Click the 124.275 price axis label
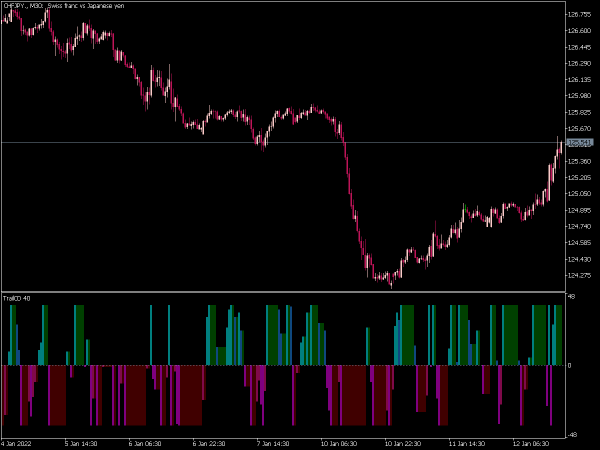This screenshot has height=450, width=600. click(579, 275)
